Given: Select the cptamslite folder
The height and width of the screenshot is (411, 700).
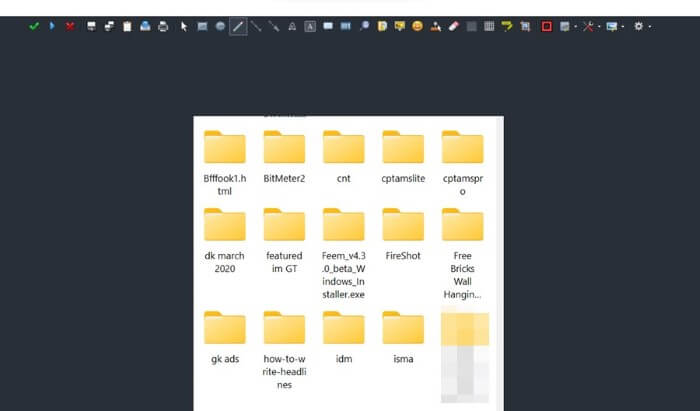Looking at the screenshot, I should pos(403,157).
